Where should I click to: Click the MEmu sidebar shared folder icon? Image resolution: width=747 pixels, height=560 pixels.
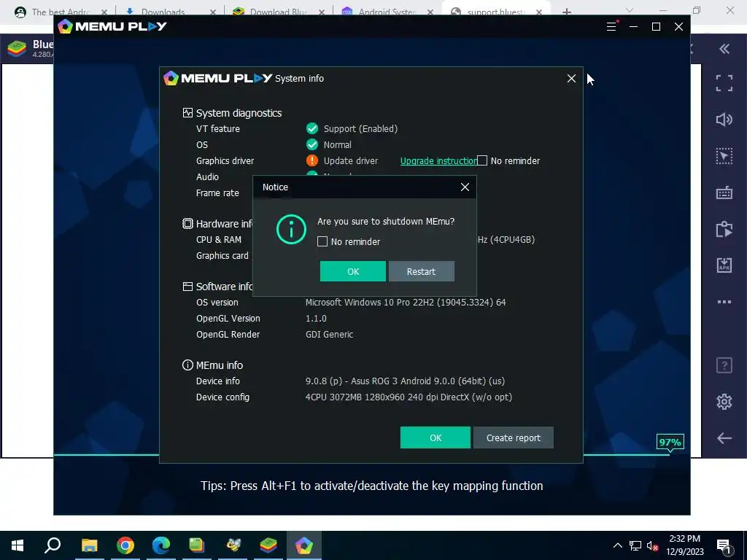724,229
